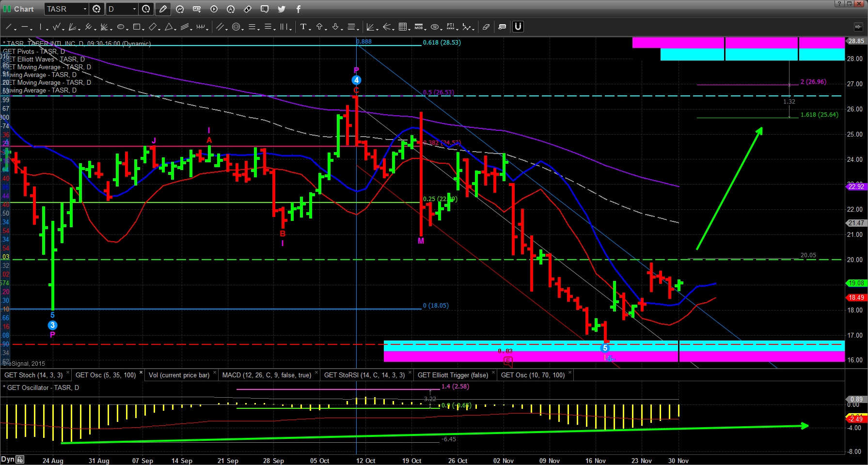Expand the triangle tool options arrow
The width and height of the screenshot is (868, 465).
coord(175,30)
